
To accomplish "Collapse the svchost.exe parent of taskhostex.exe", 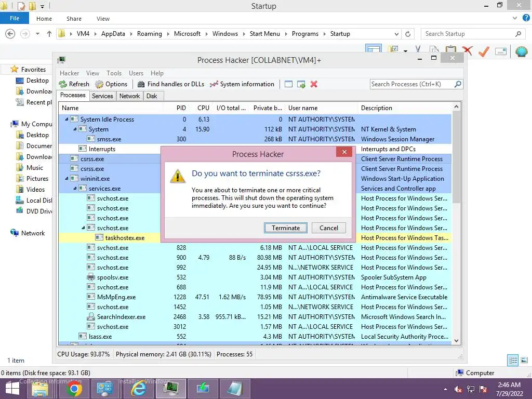I will pos(83,228).
